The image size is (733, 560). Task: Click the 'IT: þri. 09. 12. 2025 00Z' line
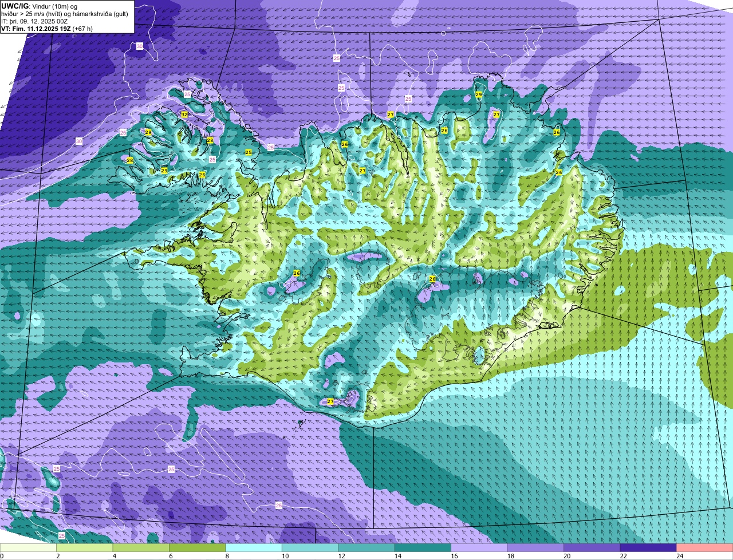tap(35, 21)
